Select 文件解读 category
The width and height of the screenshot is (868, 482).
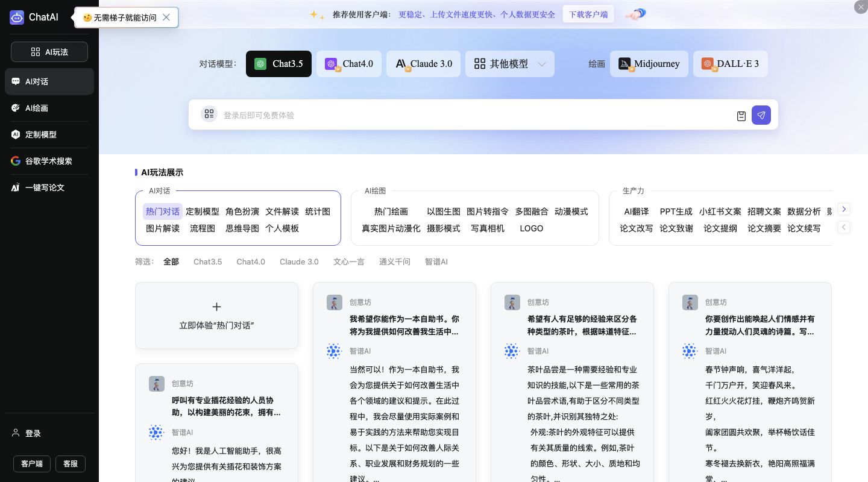(282, 211)
